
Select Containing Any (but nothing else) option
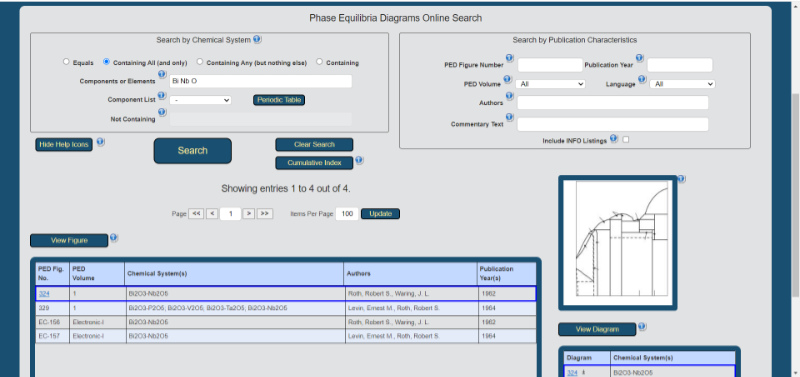[x=200, y=62]
